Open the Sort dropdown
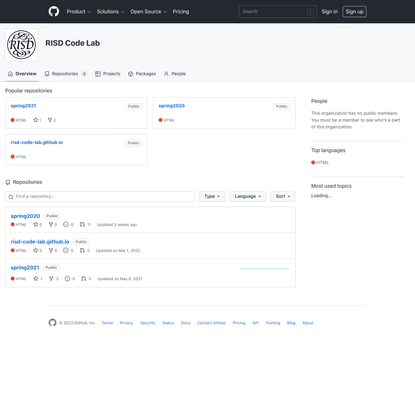415x415 pixels. [x=283, y=196]
